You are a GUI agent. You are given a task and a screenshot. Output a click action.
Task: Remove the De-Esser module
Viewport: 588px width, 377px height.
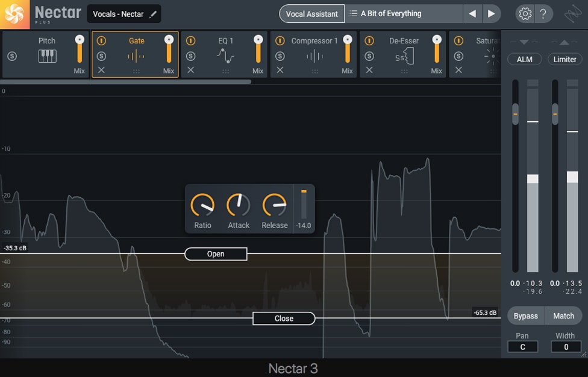[369, 70]
